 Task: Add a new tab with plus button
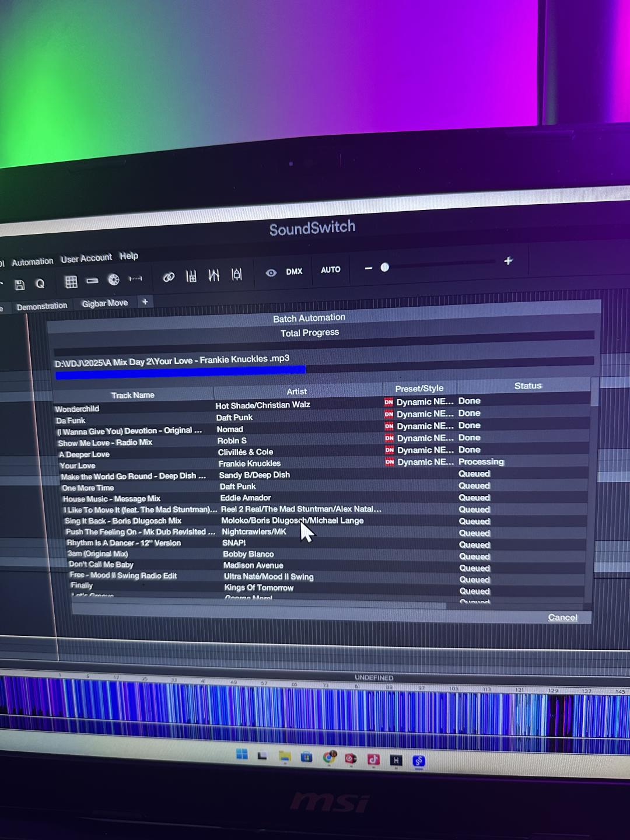[145, 302]
